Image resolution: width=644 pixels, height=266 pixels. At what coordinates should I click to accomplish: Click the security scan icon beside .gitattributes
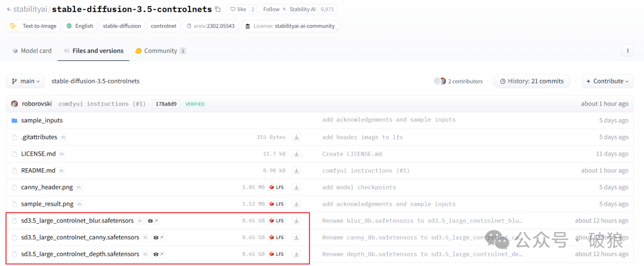[63, 137]
